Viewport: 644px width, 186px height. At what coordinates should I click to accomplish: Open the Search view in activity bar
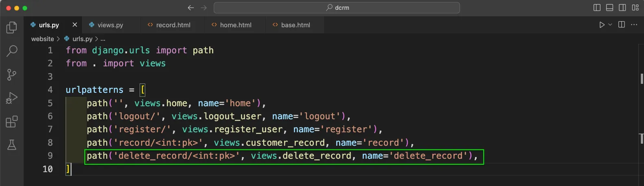12,51
